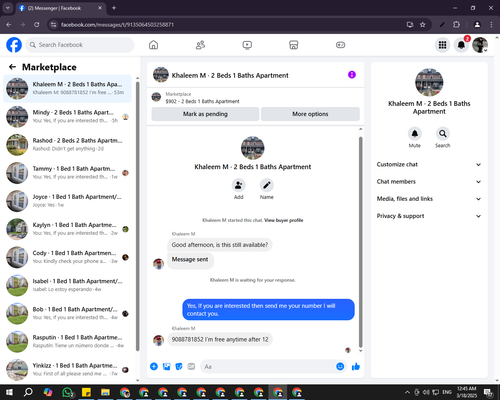Screen dimensions: 500x400
Task: Click the 'Good afternoon, is this still available?' message
Action: tap(220, 245)
